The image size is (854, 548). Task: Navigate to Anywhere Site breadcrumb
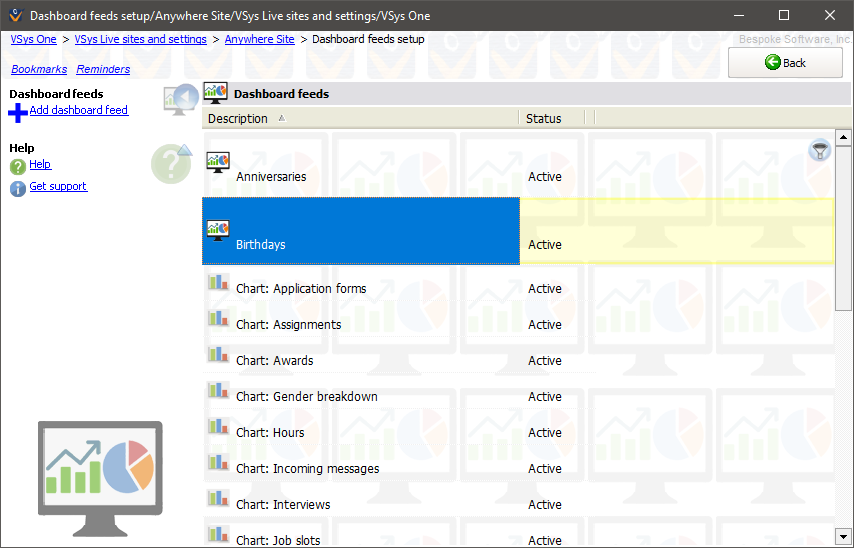tap(259, 40)
